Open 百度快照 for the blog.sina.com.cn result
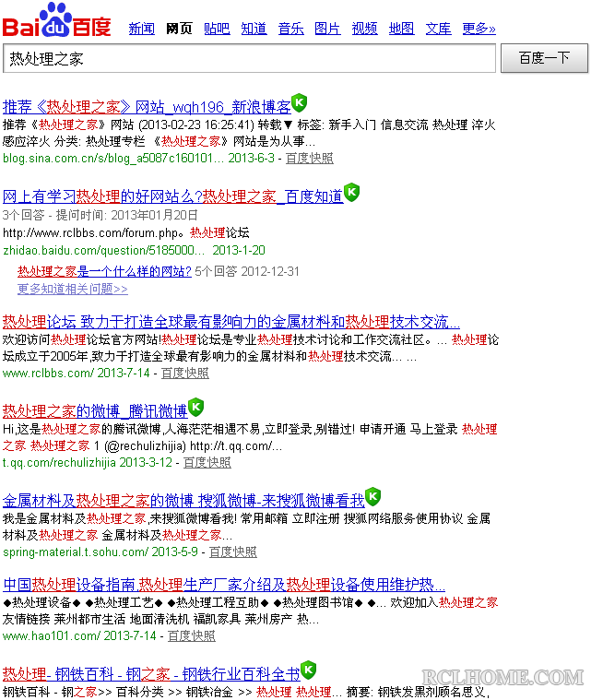Screen dimensions: 591x700 310,158
